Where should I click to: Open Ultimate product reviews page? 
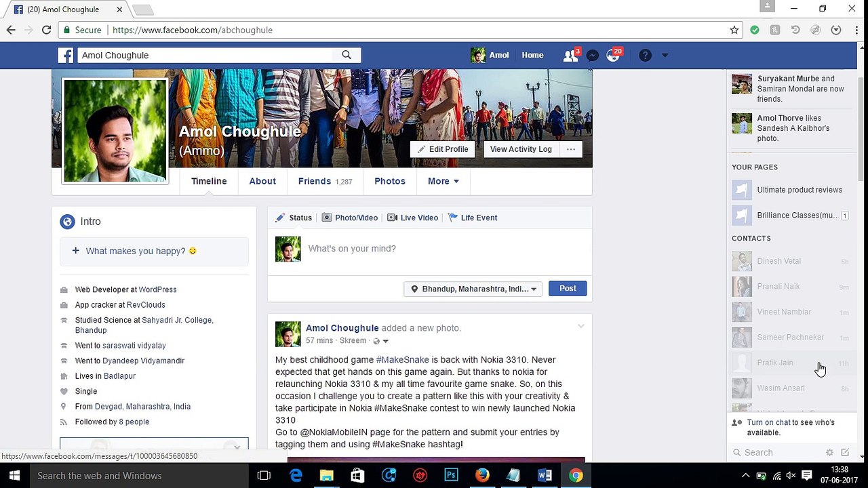[x=790, y=190]
